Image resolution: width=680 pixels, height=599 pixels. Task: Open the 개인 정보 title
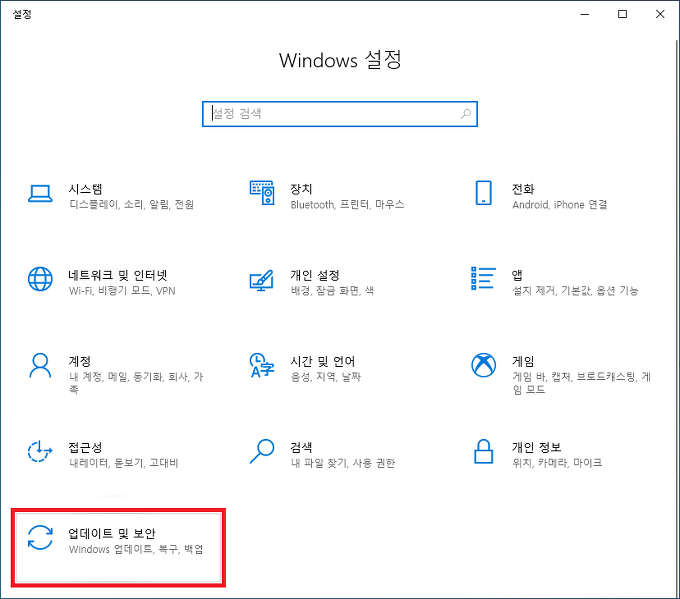[536, 447]
